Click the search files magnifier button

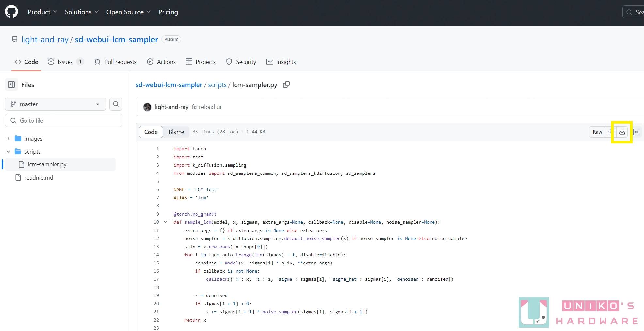(x=116, y=104)
